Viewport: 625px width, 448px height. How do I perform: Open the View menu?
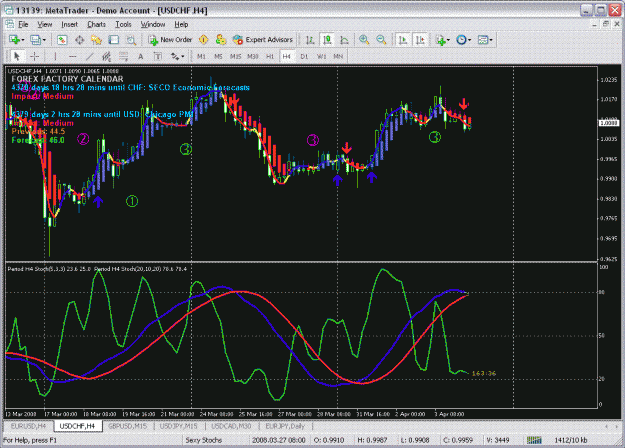[45, 24]
